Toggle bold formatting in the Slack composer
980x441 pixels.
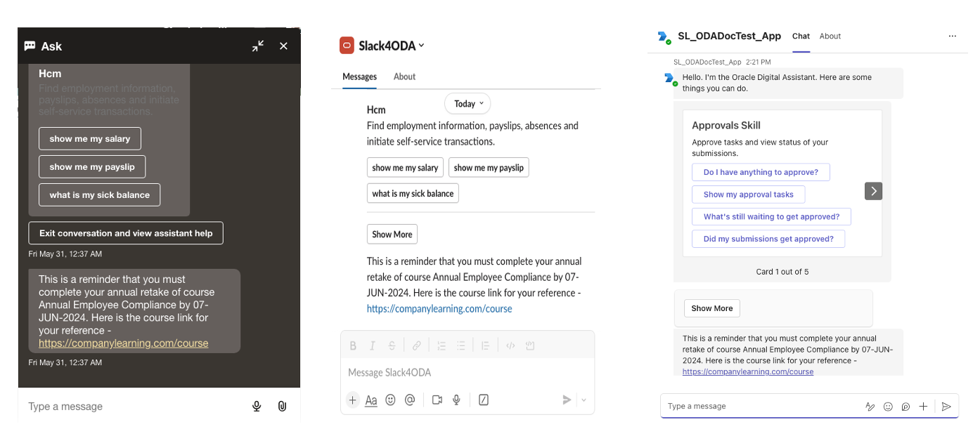[x=353, y=345]
